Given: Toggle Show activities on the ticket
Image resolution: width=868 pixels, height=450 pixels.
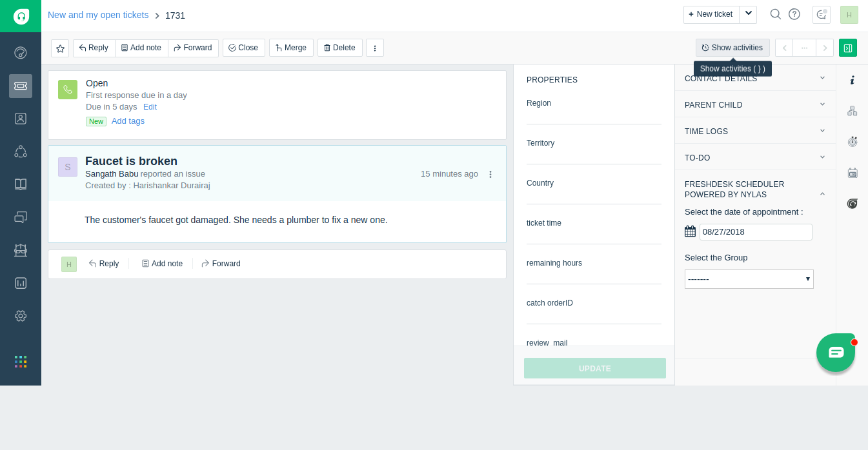Looking at the screenshot, I should click(x=732, y=48).
